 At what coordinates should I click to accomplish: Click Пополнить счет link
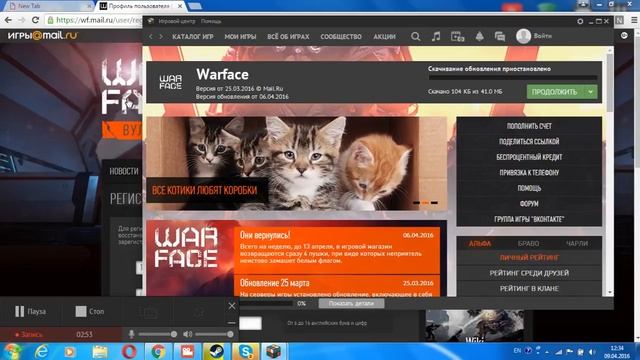tap(529, 126)
